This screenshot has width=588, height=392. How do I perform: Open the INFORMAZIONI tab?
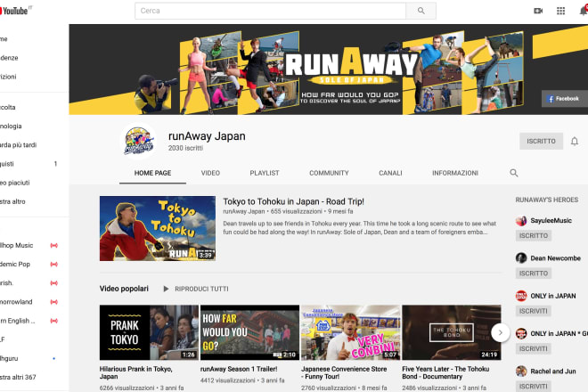(x=455, y=173)
